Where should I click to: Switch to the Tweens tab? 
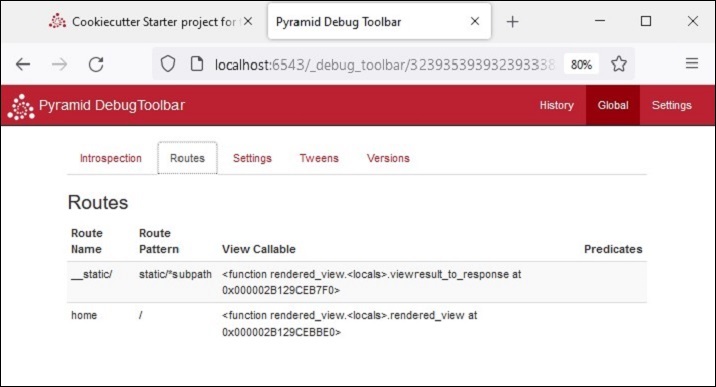(319, 158)
